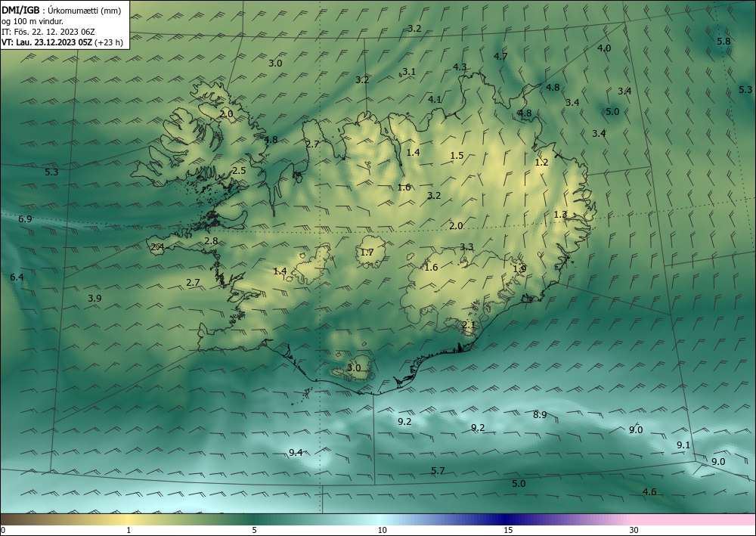The image size is (756, 536).
Task: Click the '30' tick on the color scale
Action: [x=634, y=531]
